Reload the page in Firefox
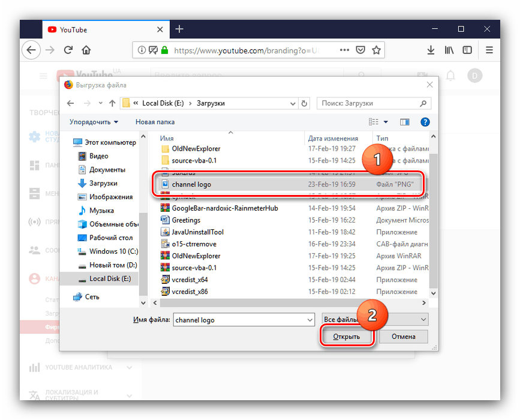Image resolution: width=520 pixels, height=420 pixels. click(x=68, y=50)
